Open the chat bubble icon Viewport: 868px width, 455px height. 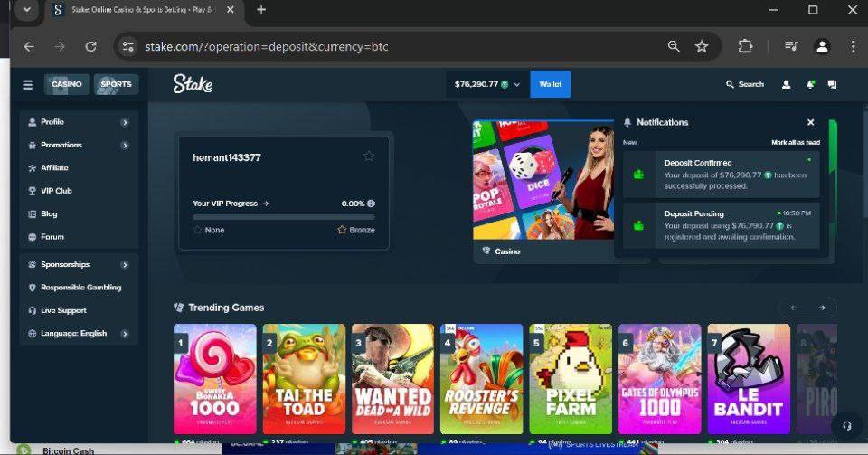(832, 84)
